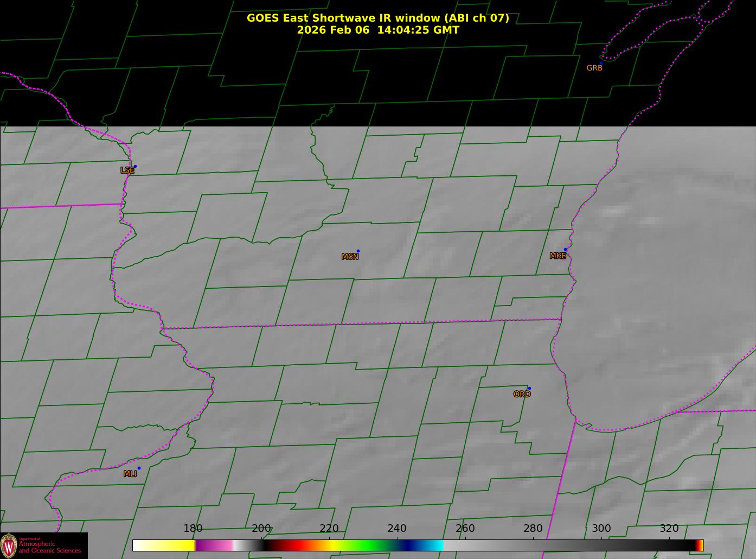This screenshot has width=756, height=559.
Task: Click the GOES East Shortwave IR title
Action: [x=377, y=18]
